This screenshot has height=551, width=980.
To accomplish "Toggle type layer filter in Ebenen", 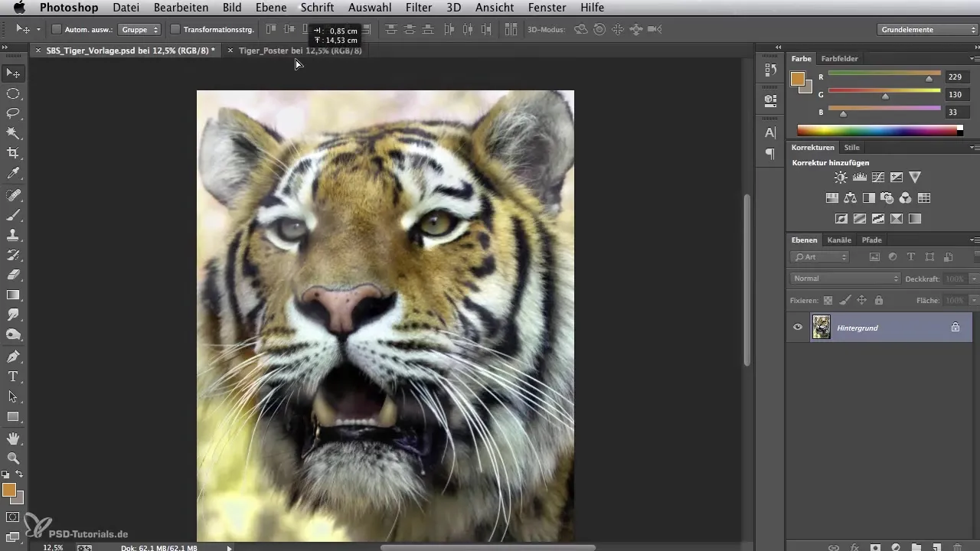I will (x=911, y=257).
